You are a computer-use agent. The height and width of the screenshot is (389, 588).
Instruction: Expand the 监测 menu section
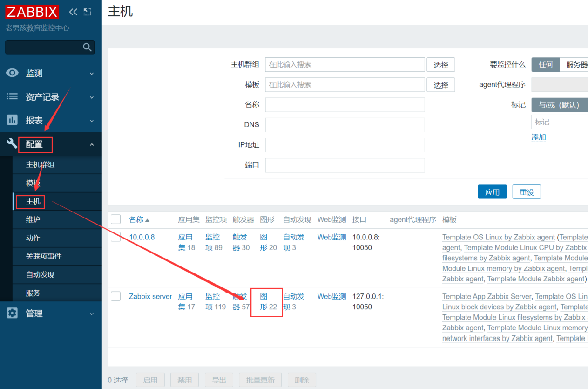point(51,73)
